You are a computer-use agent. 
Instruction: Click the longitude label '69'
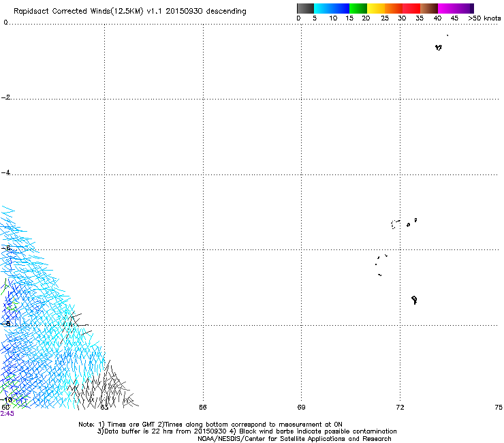[x=301, y=408]
